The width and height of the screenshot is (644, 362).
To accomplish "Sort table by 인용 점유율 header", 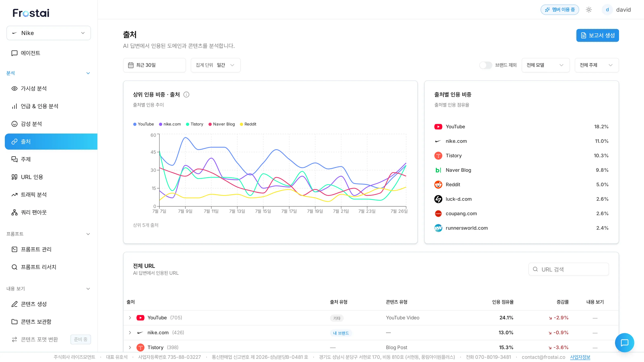I will 503,302.
